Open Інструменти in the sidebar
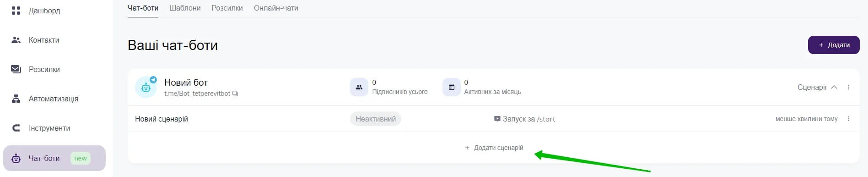Viewport: 868px width, 177px height. (x=49, y=128)
